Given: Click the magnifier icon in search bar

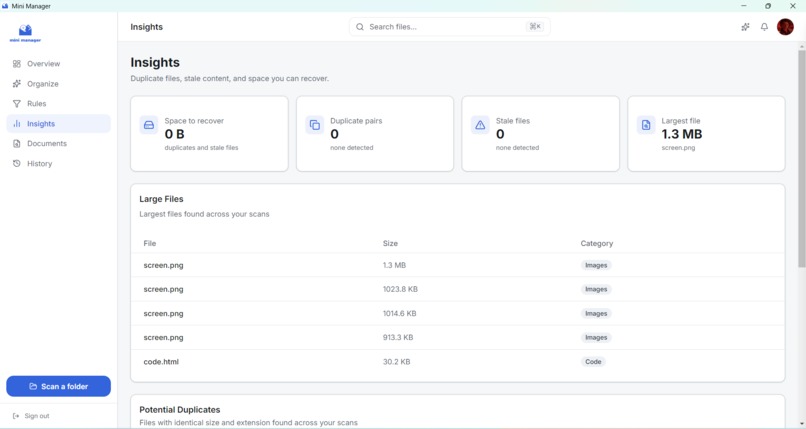Looking at the screenshot, I should pos(360,27).
